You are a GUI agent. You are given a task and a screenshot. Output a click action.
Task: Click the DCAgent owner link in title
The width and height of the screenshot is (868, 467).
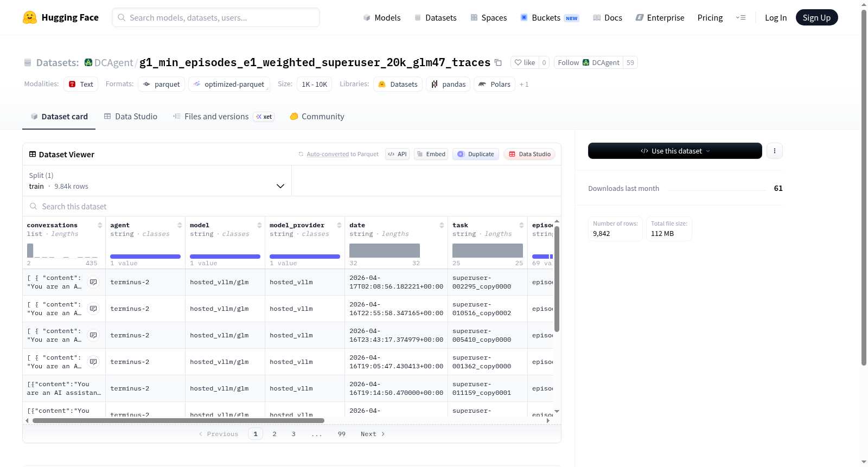[x=113, y=62]
